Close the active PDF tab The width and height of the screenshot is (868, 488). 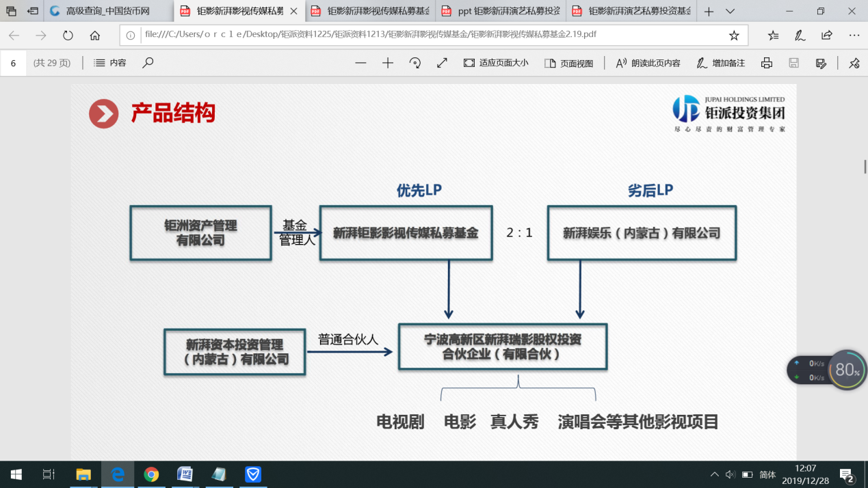[293, 11]
